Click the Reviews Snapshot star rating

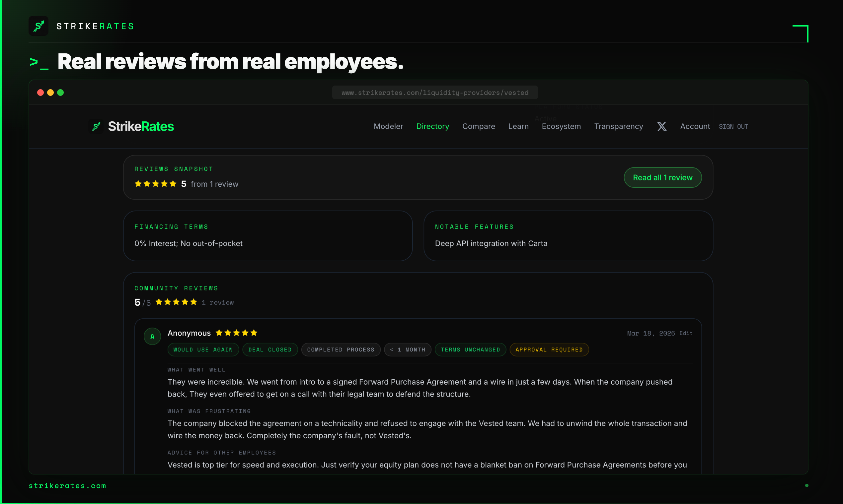tap(156, 184)
